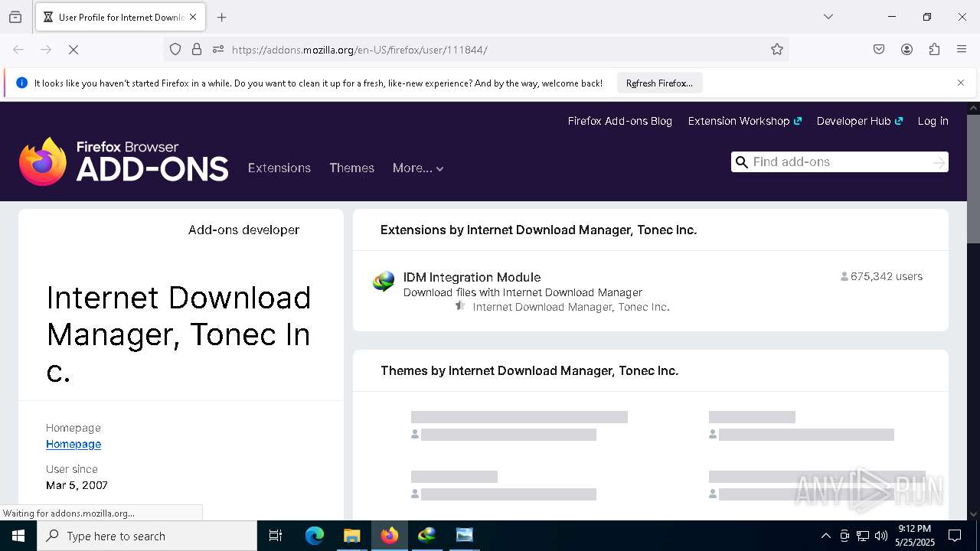Viewport: 980px width, 551px height.
Task: Open Save to Pocket icon
Action: click(879, 50)
